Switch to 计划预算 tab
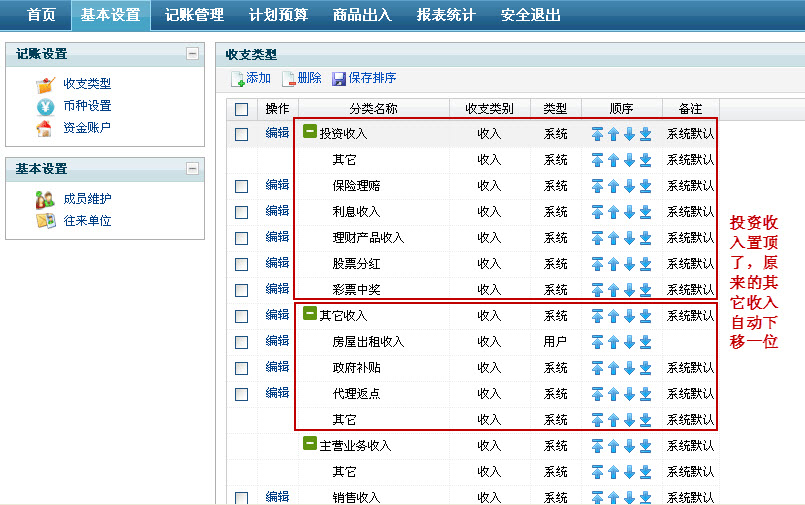 point(278,15)
